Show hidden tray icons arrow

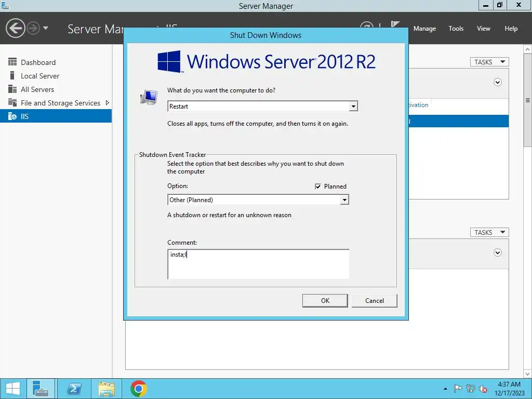point(445,389)
